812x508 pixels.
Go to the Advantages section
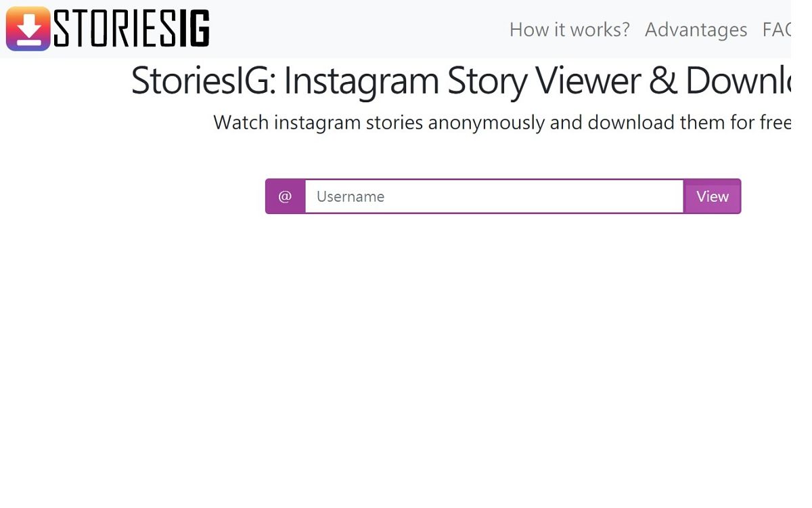coord(696,30)
